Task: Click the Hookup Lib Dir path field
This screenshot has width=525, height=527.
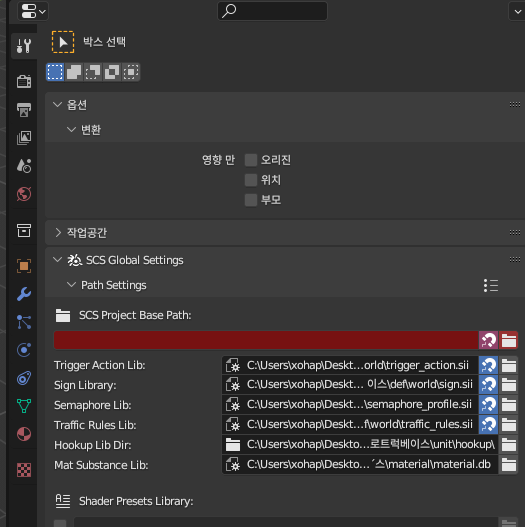Action: pyautogui.click(x=360, y=445)
